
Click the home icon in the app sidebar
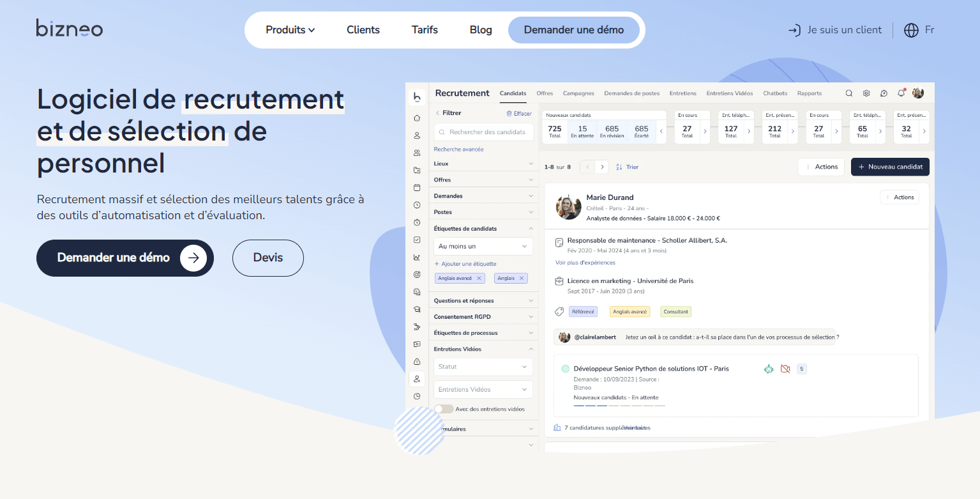pyautogui.click(x=417, y=118)
